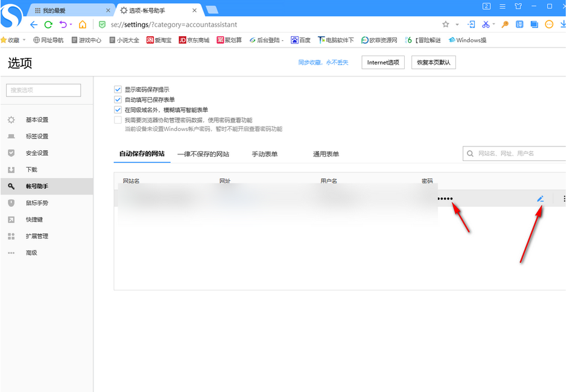567x392 pixels.
Task: Click the Internet选项 button
Action: pos(383,63)
